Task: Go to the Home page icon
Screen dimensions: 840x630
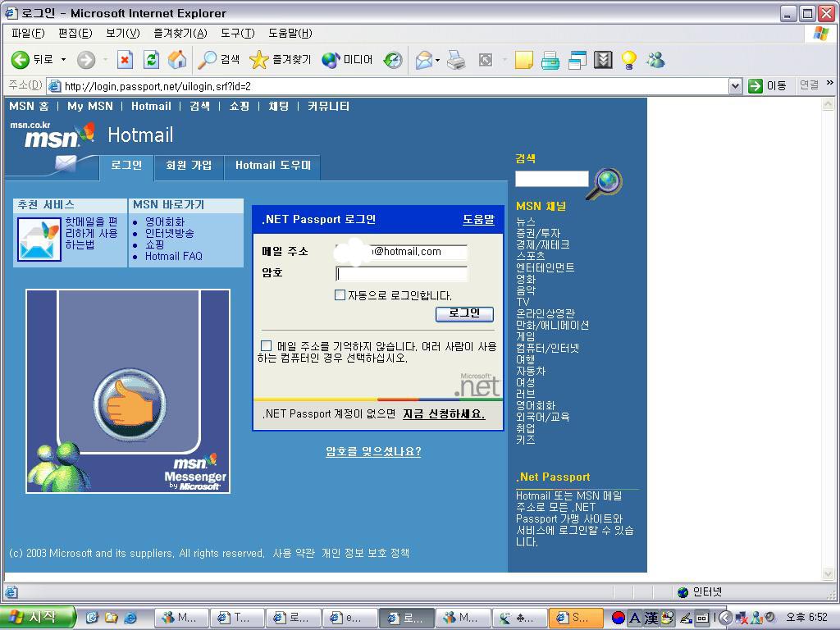Action: tap(177, 59)
